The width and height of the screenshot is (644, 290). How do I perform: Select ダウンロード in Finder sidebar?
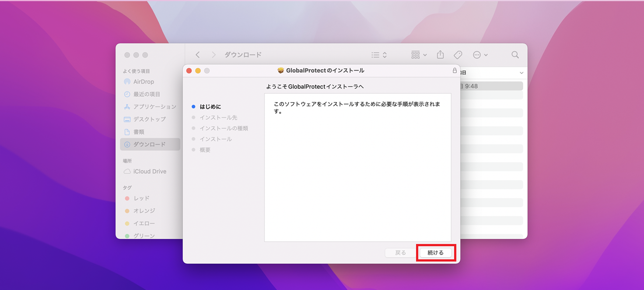[x=150, y=145]
